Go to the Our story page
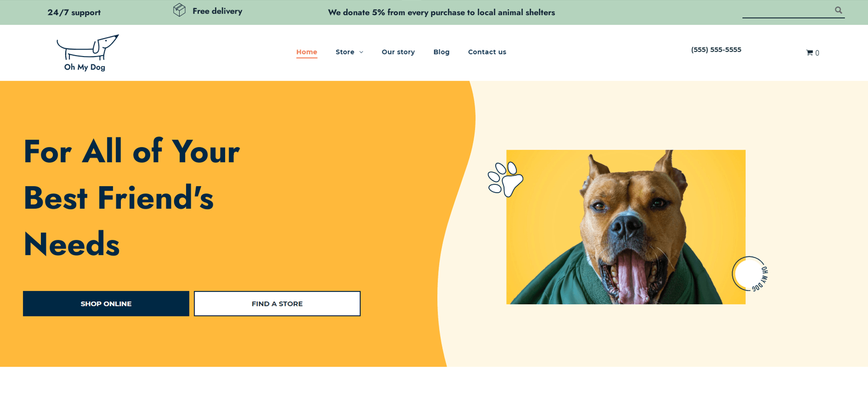Screen dimensions: 868x417 coord(398,52)
